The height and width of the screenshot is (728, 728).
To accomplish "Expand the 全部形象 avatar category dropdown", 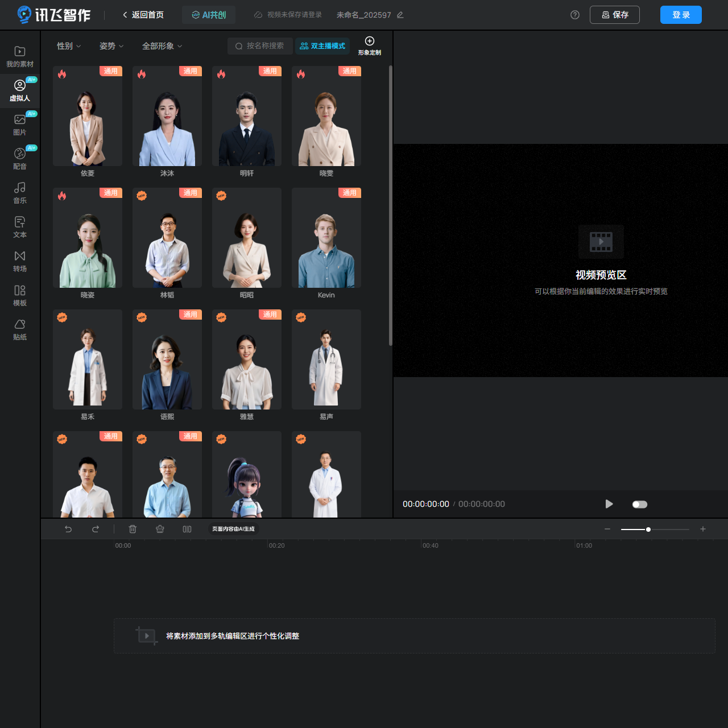I will [x=162, y=46].
